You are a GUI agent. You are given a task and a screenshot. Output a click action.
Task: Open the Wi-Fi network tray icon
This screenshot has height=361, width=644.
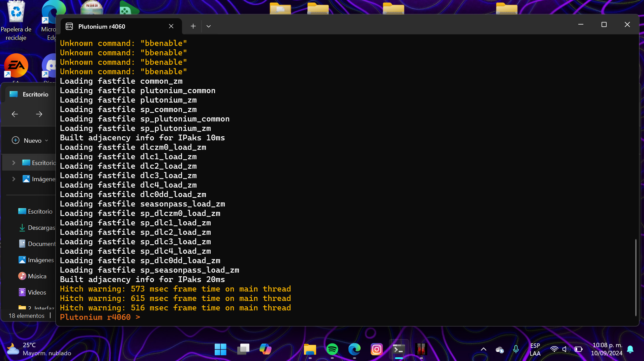pyautogui.click(x=554, y=350)
